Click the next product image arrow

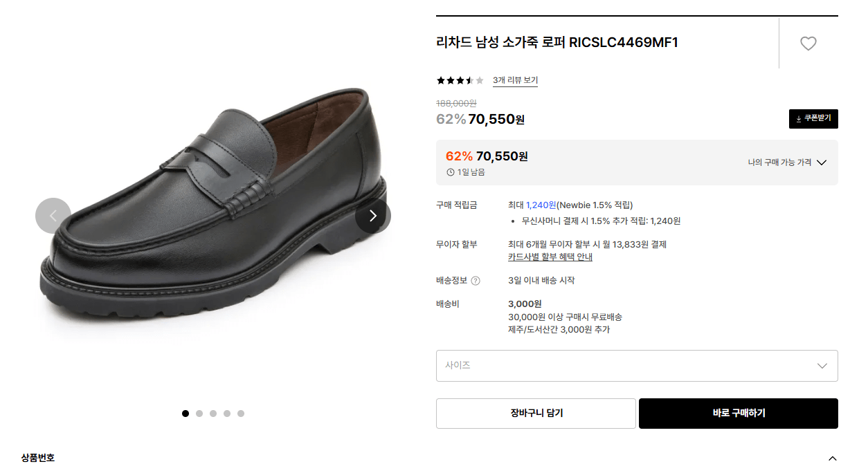372,215
